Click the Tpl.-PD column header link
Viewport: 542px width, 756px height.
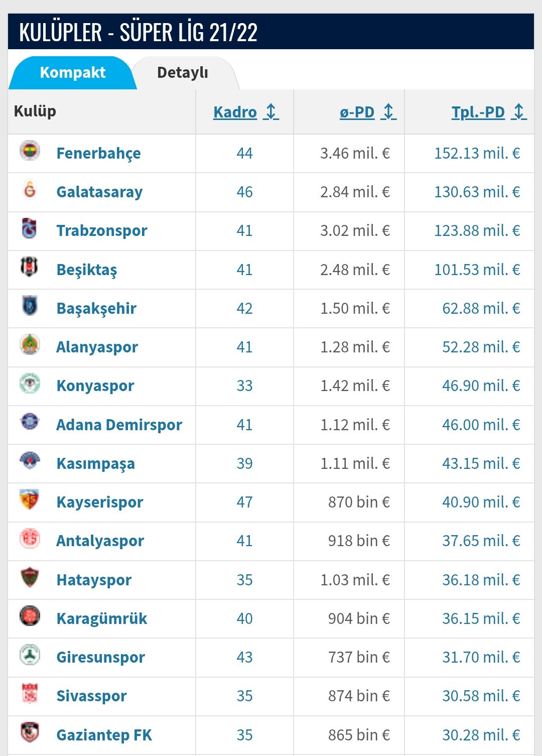(x=478, y=112)
